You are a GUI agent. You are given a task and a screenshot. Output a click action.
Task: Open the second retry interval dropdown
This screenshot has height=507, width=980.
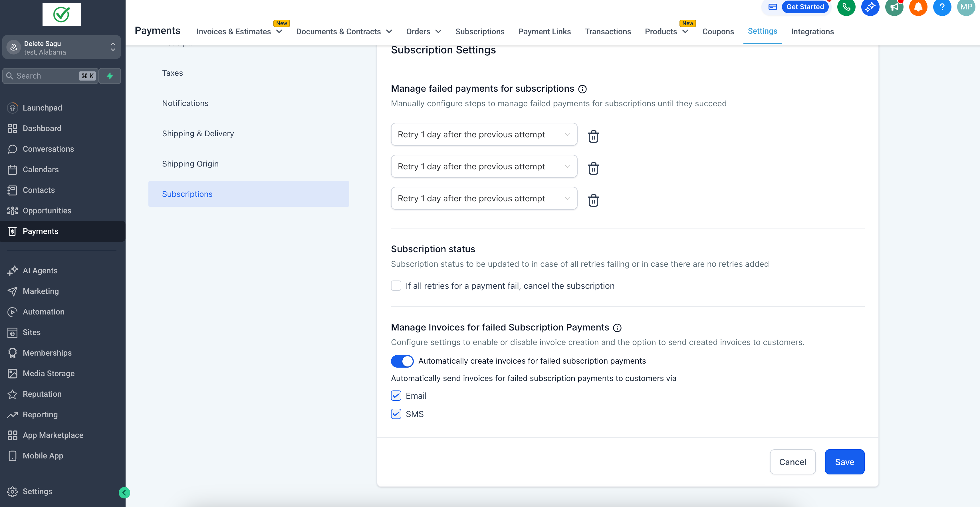(483, 166)
